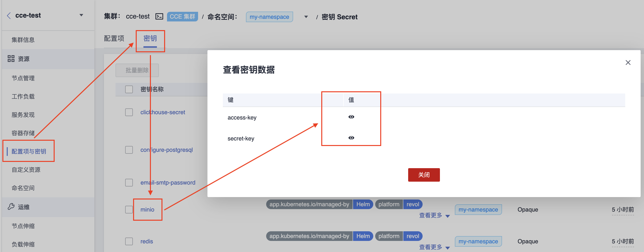Expand 查看更多 labels in minio row
The height and width of the screenshot is (252, 644).
point(434,215)
